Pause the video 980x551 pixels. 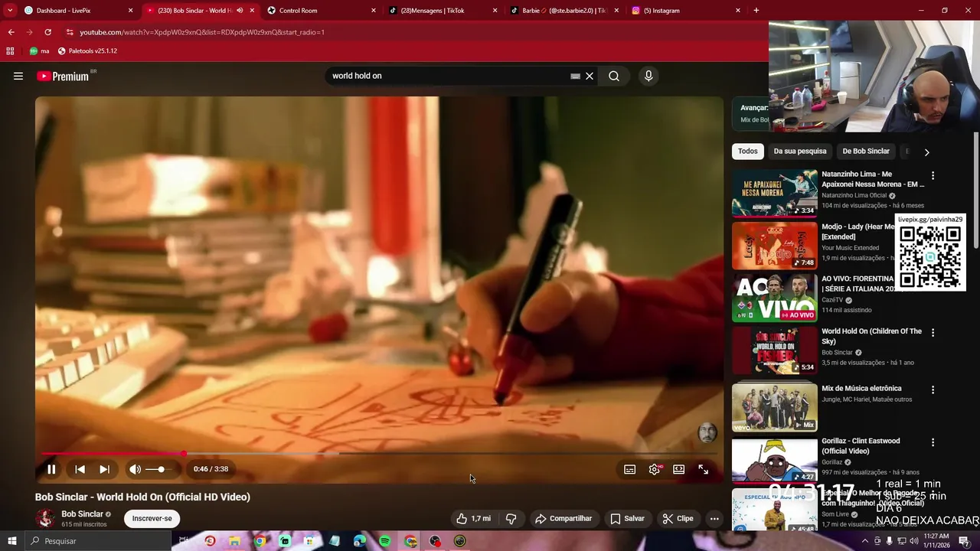pos(51,469)
